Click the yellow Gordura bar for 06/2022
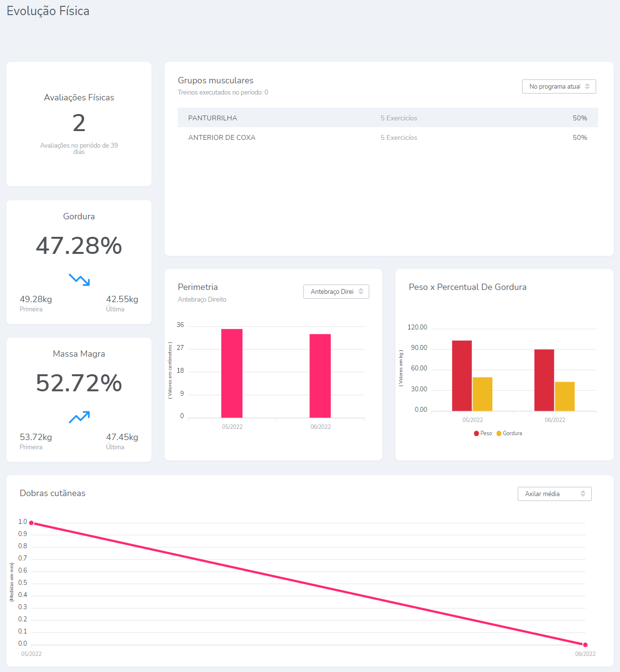Image resolution: width=620 pixels, height=672 pixels. tap(564, 396)
